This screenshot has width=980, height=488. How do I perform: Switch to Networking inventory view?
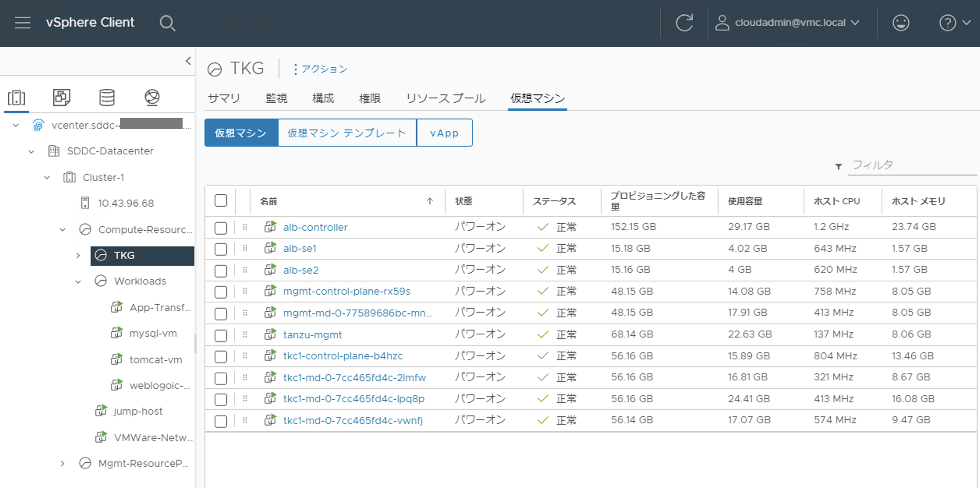[152, 97]
